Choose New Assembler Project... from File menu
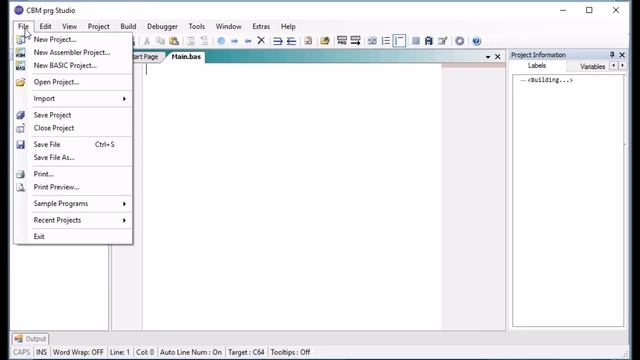Screen dimensions: 640x360 point(72,52)
